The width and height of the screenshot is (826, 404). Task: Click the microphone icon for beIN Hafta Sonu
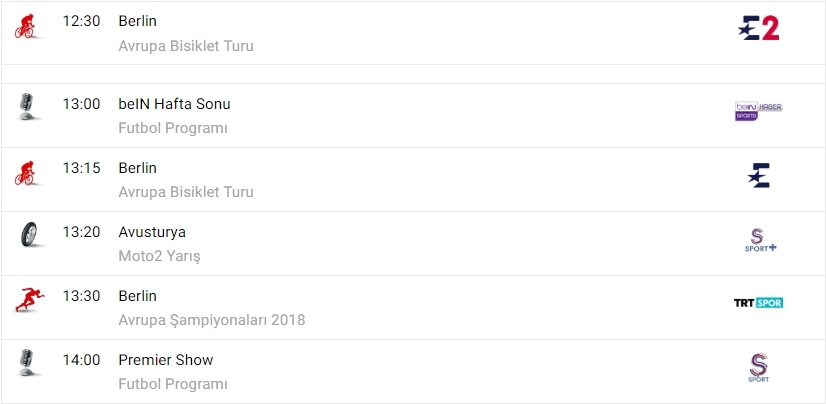click(x=27, y=106)
